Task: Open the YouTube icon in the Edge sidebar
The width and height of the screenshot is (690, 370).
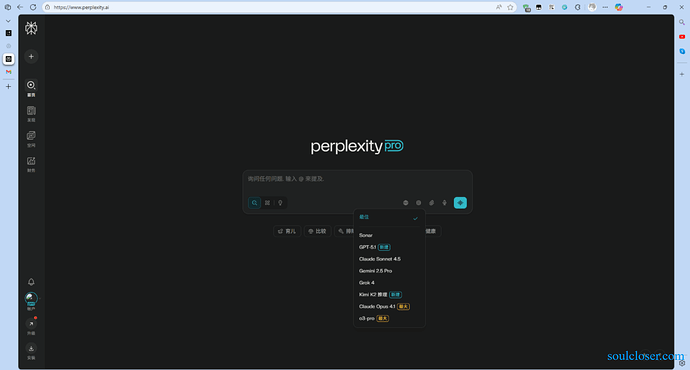Action: pos(682,37)
